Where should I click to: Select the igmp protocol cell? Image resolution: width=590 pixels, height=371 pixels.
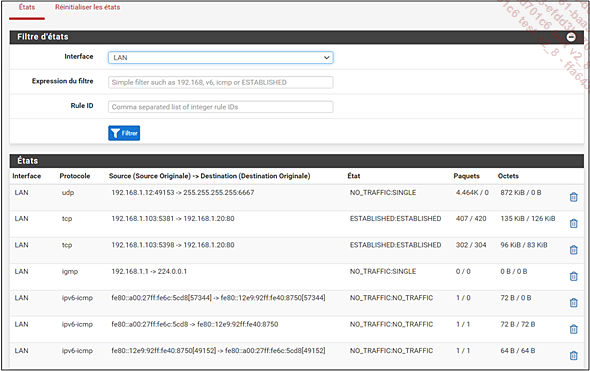point(70,272)
